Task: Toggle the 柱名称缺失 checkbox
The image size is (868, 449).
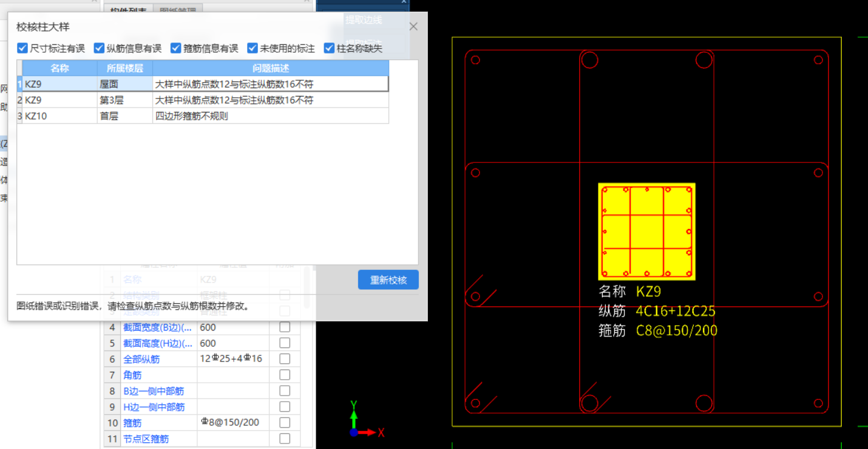Action: click(329, 48)
